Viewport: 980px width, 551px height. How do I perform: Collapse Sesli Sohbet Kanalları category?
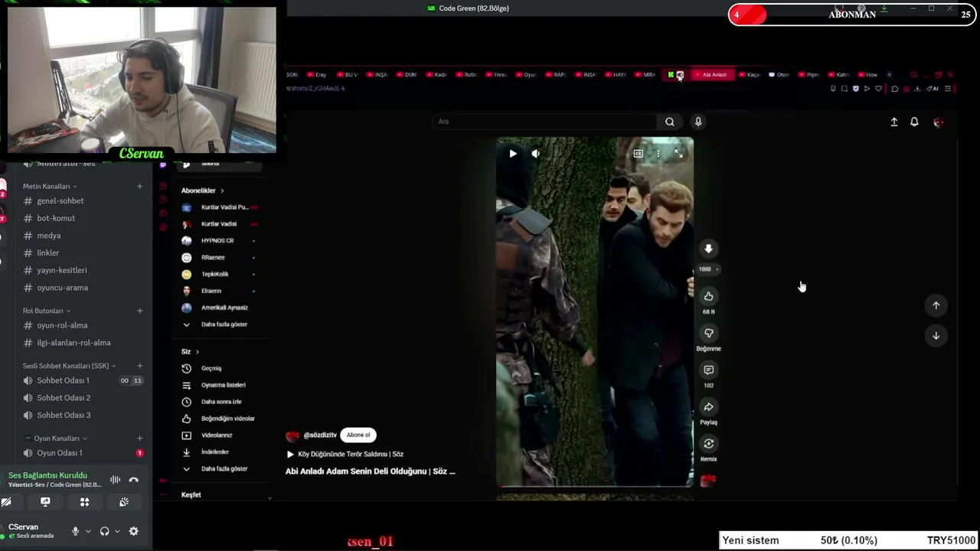click(70, 366)
